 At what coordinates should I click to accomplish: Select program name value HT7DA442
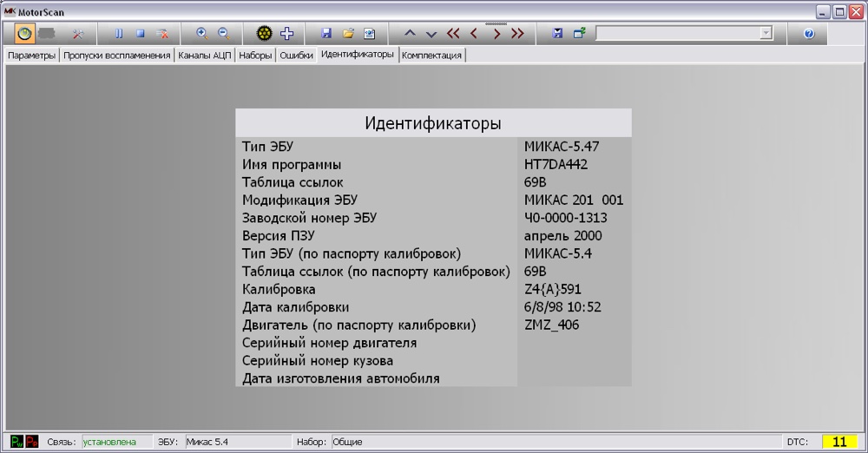pyautogui.click(x=556, y=165)
